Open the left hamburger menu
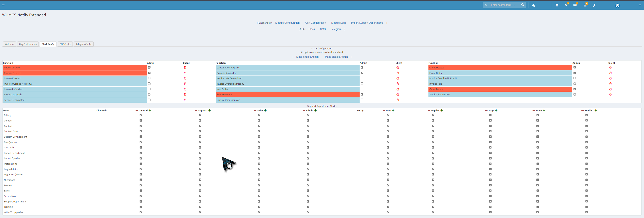 (x=3, y=5)
